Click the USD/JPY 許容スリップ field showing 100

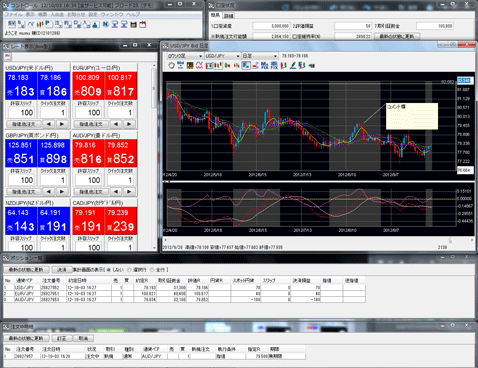pyautogui.click(x=21, y=113)
